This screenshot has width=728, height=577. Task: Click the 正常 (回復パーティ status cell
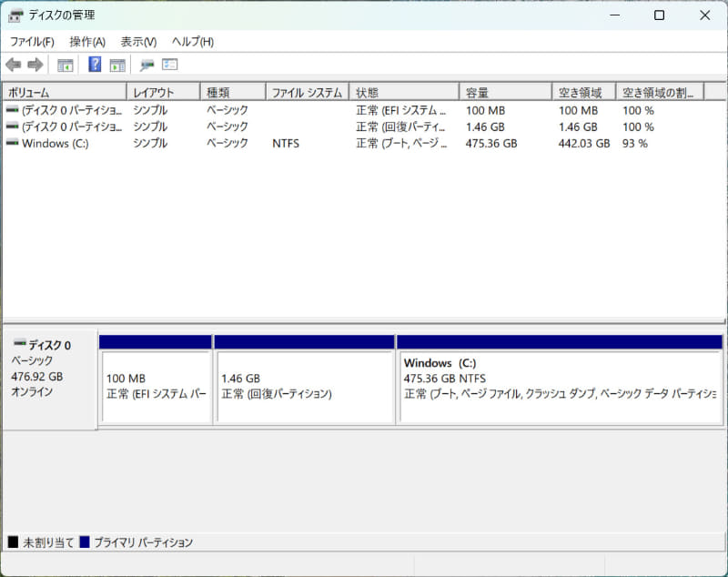[400, 127]
